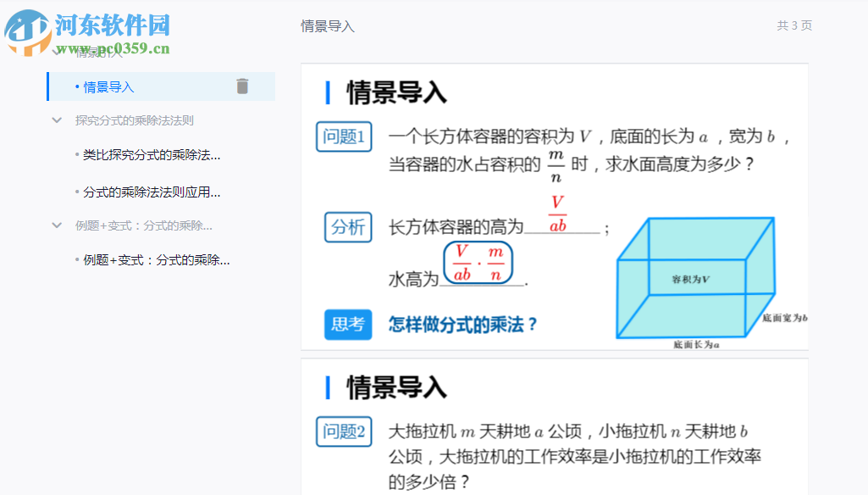Click the 共 3 页 page counter
Viewport: 868px width, 495px height.
click(795, 26)
